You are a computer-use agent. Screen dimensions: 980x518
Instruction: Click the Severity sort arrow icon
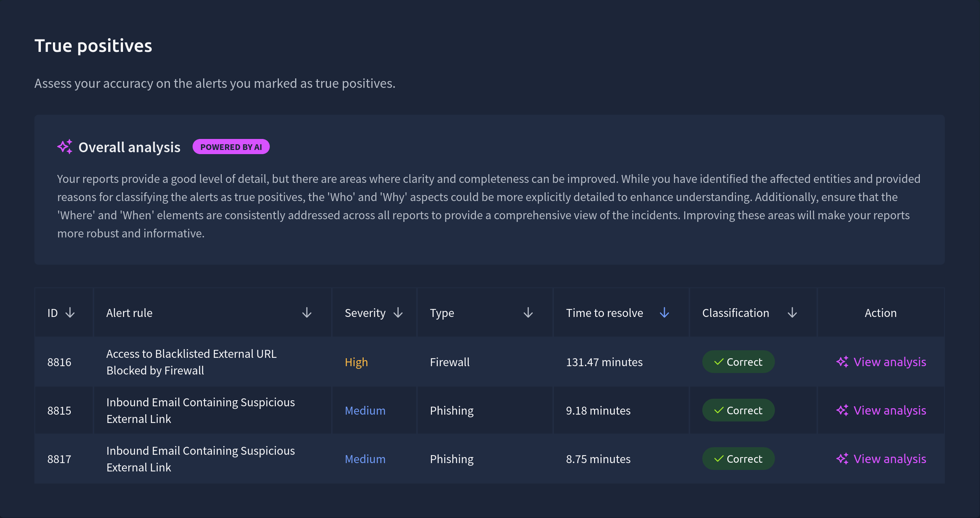[398, 313]
